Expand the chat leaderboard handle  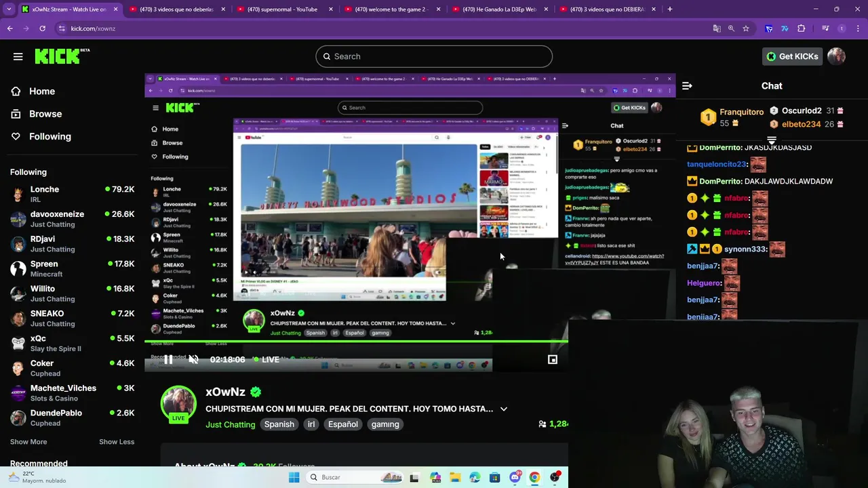click(772, 140)
